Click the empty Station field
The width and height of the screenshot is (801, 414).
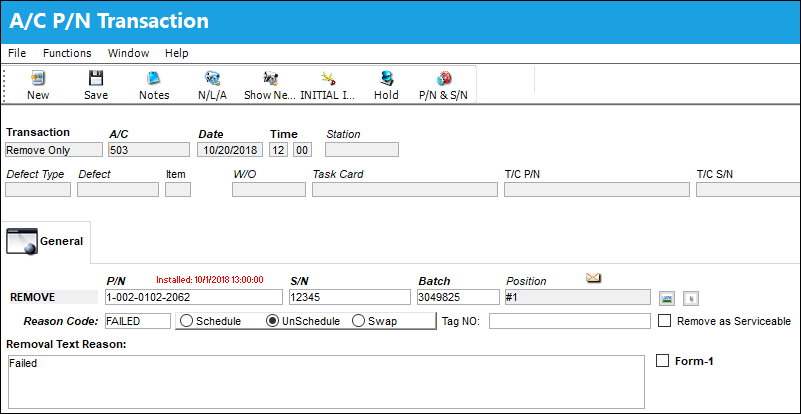click(x=362, y=150)
